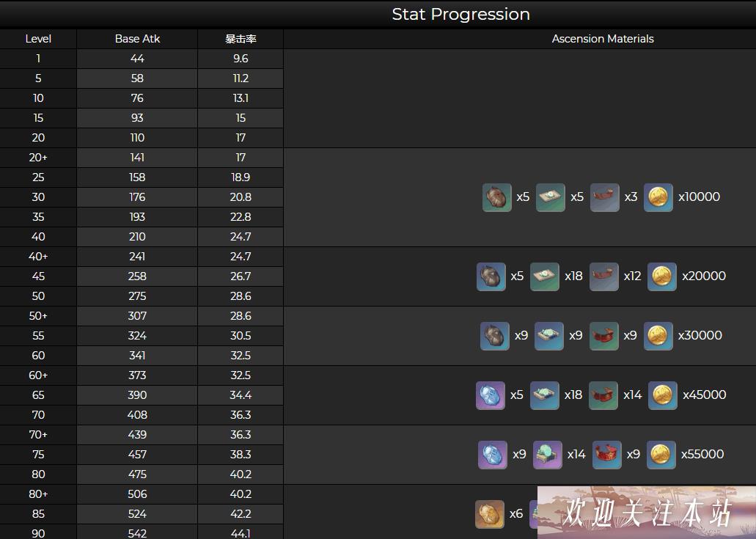
Task: Click the Stat Progression title bar
Action: 378,14
